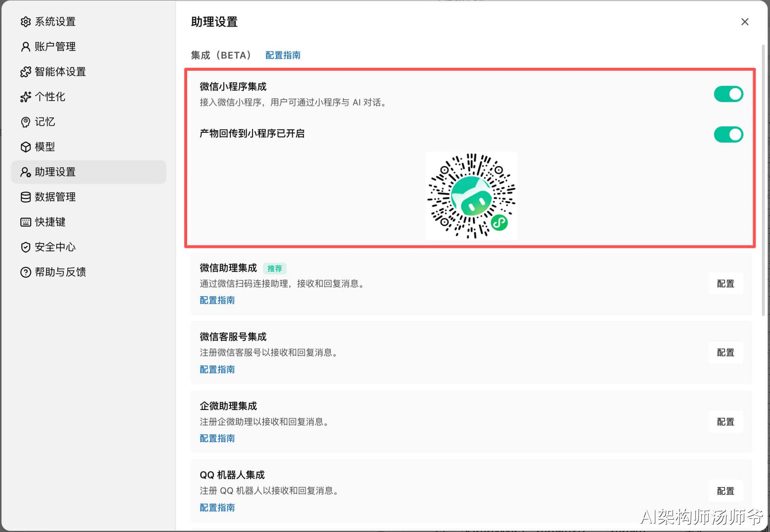Open 数据管理 section
The width and height of the screenshot is (770, 532).
coord(89,197)
